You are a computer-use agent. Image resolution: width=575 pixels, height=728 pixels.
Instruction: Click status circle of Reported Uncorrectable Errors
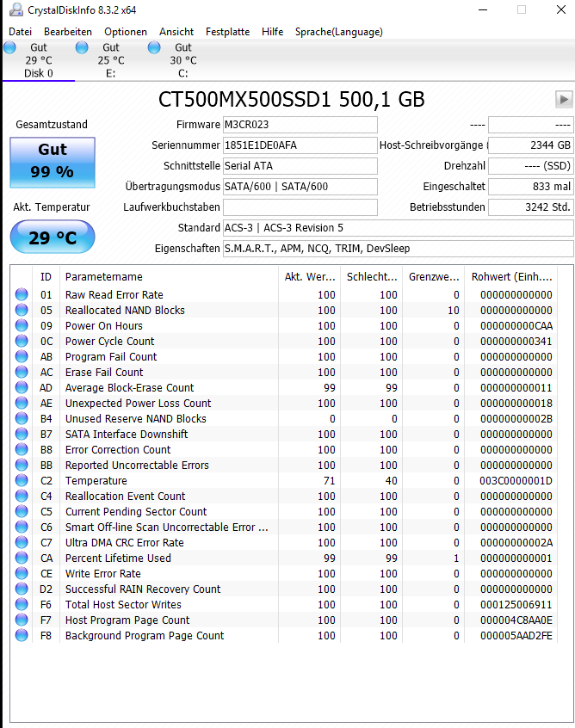(x=22, y=465)
